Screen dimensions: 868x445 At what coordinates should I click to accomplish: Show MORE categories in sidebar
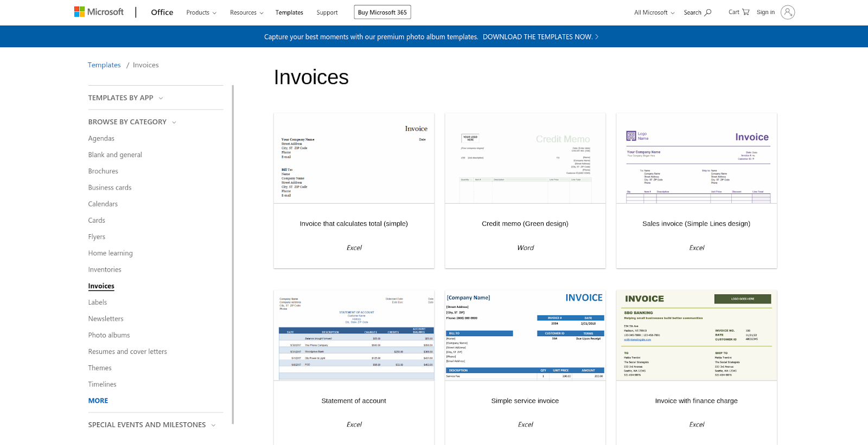(x=98, y=401)
